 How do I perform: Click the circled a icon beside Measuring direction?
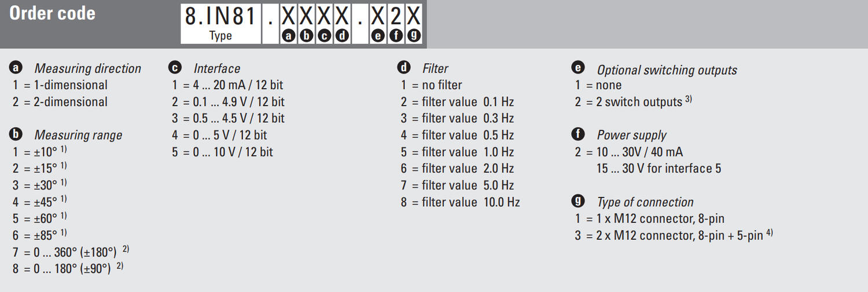(16, 68)
